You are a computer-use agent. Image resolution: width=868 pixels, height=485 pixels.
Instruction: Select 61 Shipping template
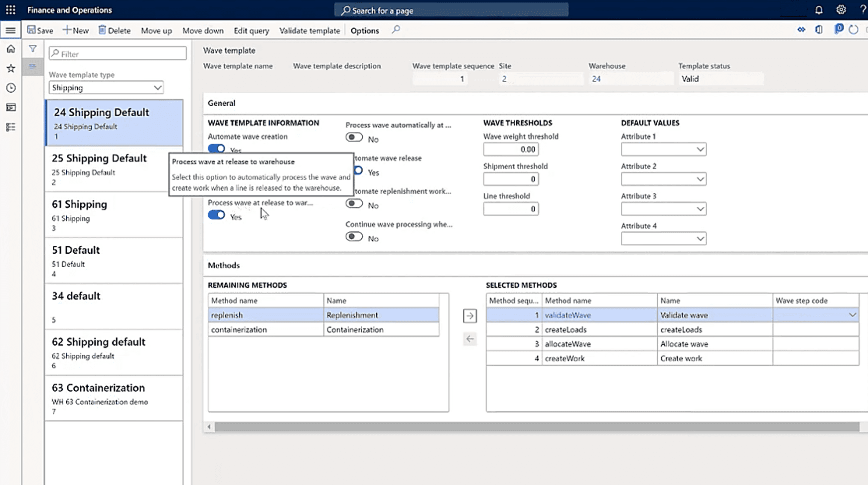coord(114,215)
